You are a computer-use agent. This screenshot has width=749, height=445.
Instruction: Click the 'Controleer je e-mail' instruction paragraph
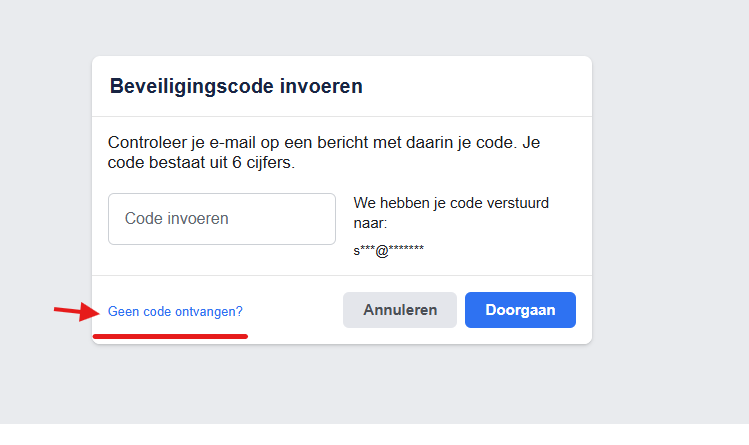[324, 152]
